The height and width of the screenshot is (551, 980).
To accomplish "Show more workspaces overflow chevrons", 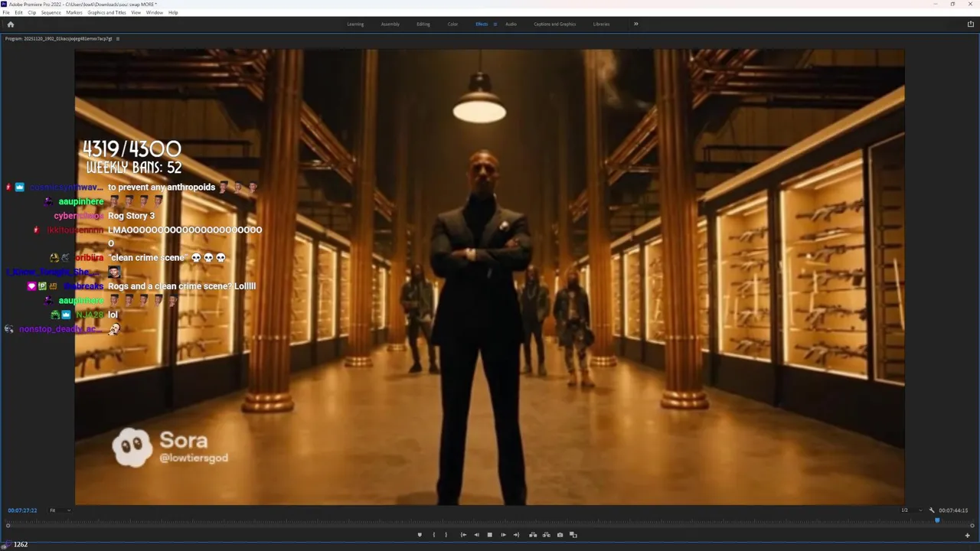I will pyautogui.click(x=635, y=24).
